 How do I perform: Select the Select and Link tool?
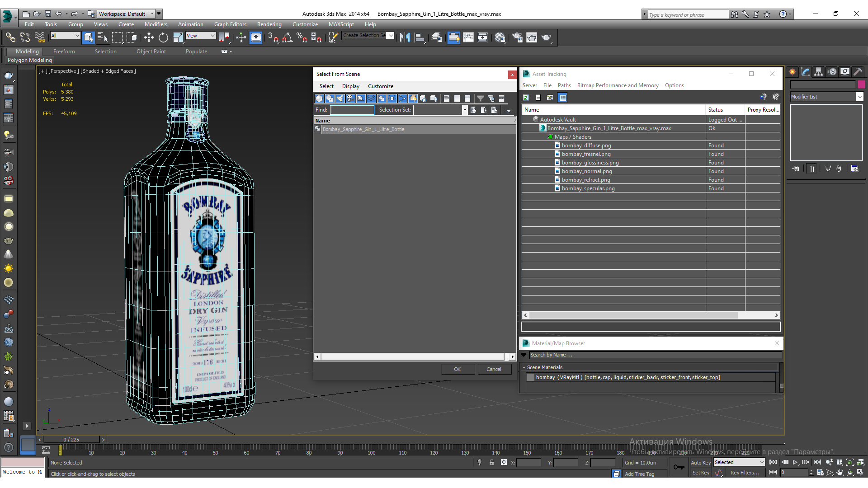click(x=10, y=38)
